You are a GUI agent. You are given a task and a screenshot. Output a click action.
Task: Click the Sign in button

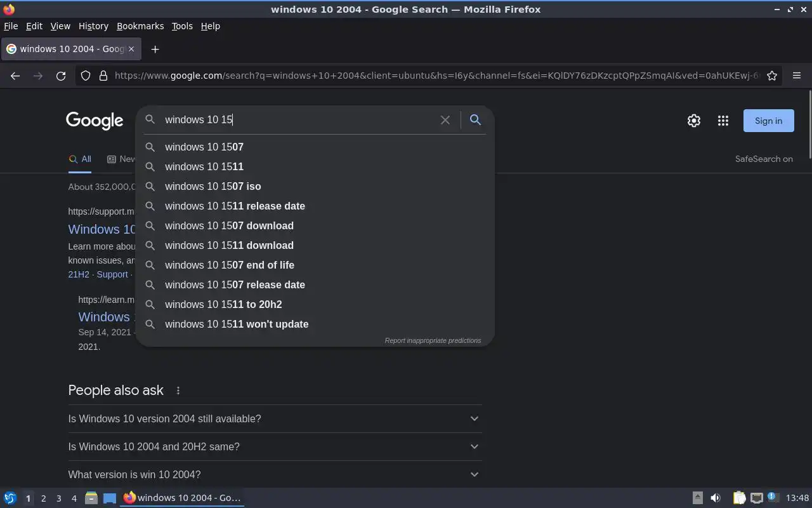(x=768, y=121)
